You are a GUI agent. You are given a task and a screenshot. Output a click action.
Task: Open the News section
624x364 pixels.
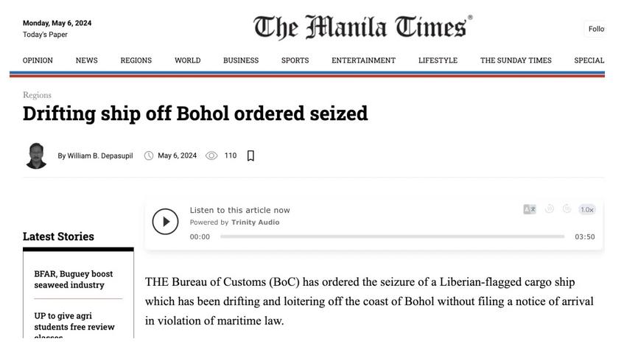[x=87, y=60]
